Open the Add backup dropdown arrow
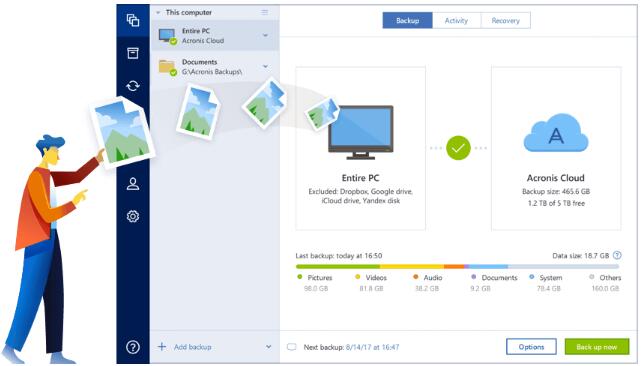The height and width of the screenshot is (366, 642). click(x=268, y=347)
